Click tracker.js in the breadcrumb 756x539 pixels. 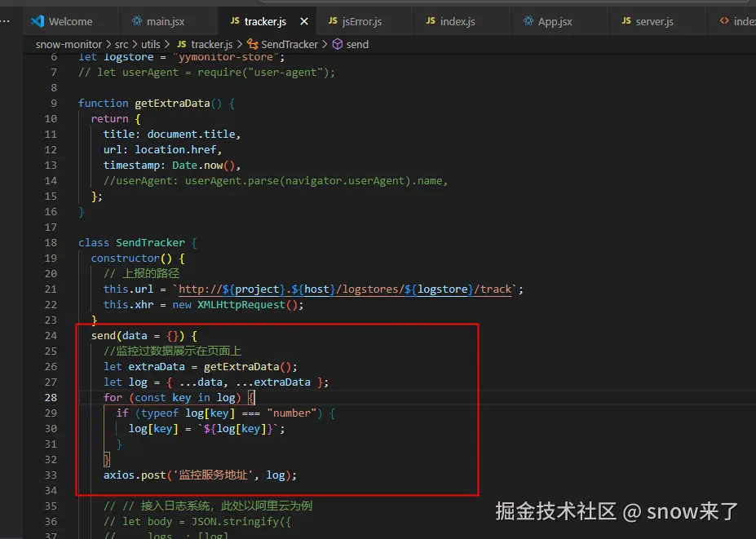212,44
